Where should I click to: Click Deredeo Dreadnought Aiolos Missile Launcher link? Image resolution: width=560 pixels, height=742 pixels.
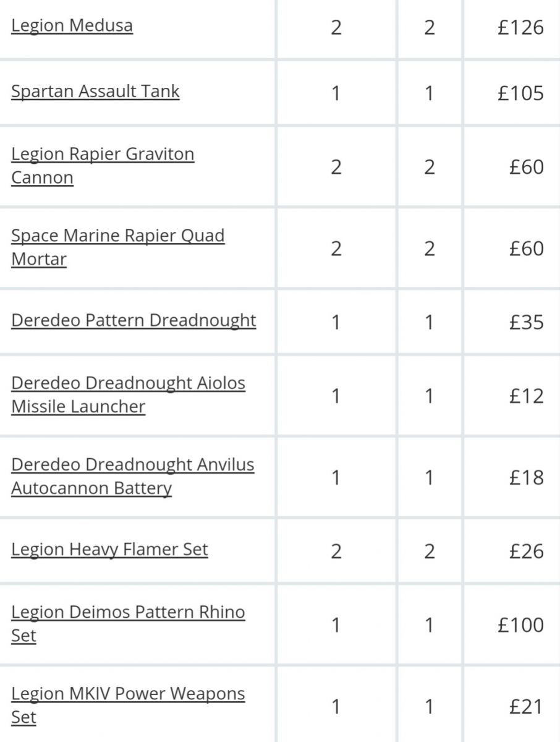click(x=128, y=383)
